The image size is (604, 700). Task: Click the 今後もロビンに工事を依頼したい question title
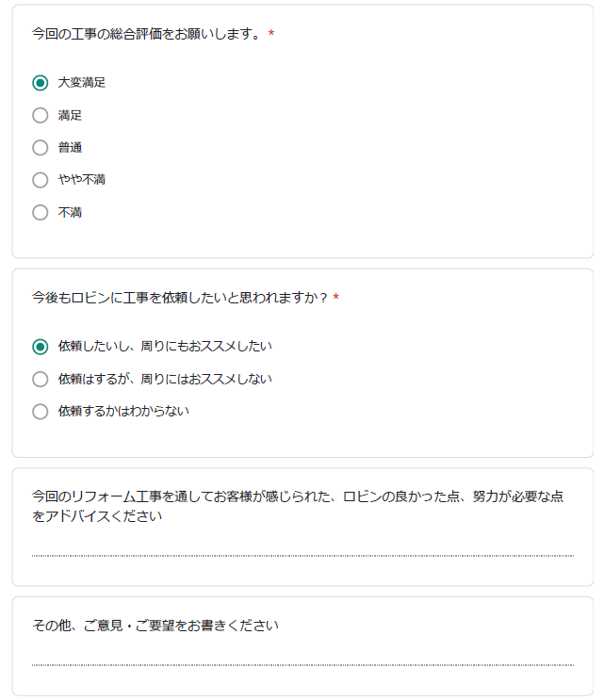179,298
